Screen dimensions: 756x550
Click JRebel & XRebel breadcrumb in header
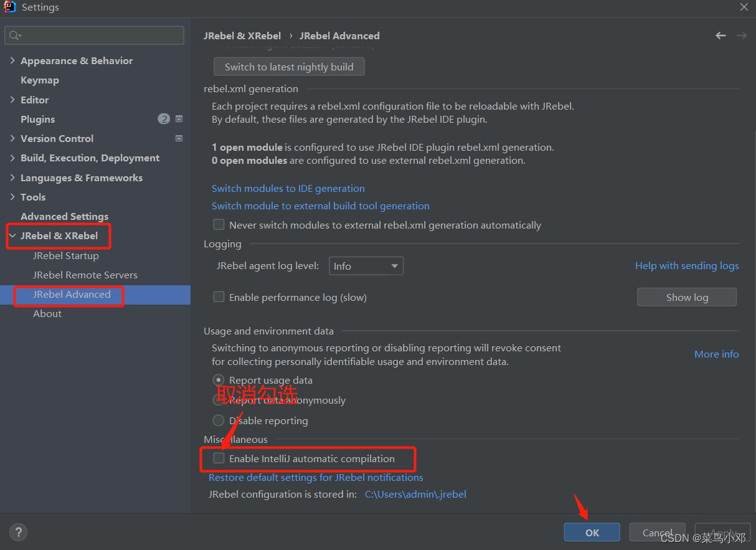point(242,36)
